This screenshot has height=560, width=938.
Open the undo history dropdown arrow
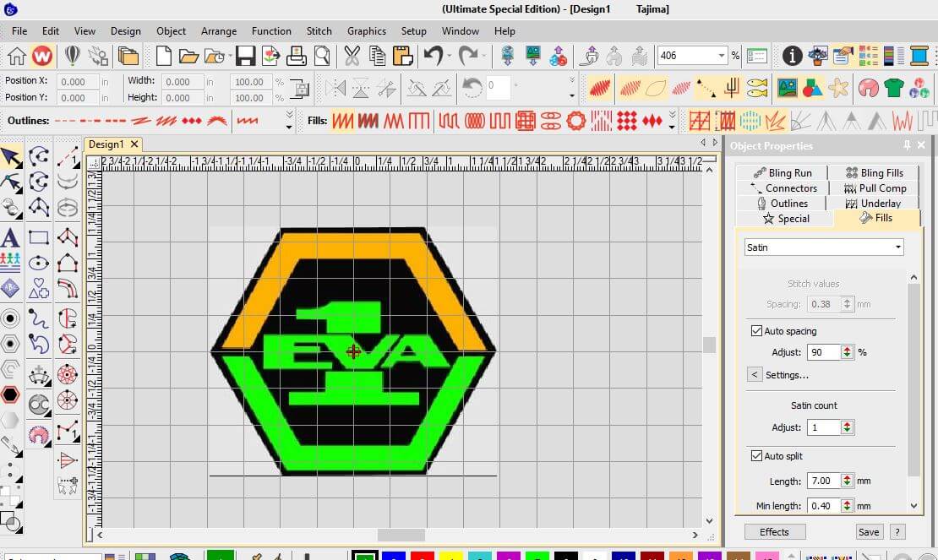450,57
